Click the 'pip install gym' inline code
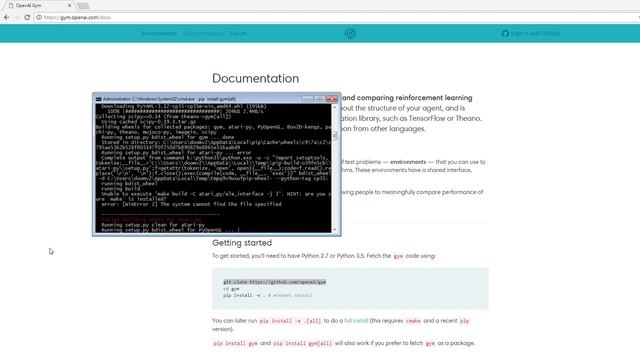The width and height of the screenshot is (640, 360). tap(236, 344)
